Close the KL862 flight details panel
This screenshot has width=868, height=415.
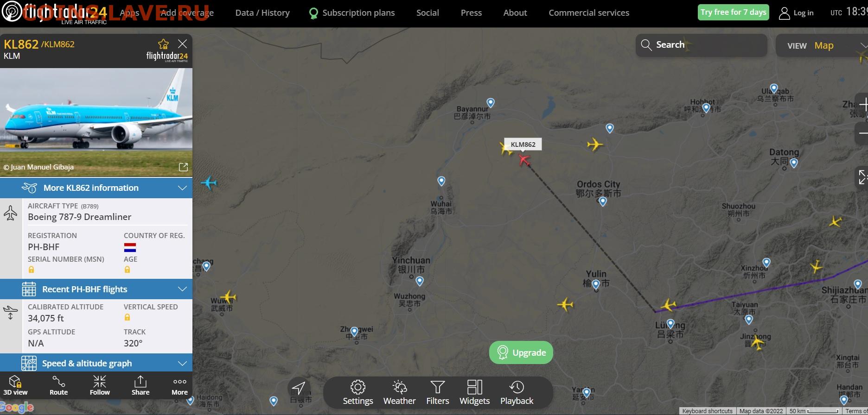pyautogui.click(x=183, y=44)
